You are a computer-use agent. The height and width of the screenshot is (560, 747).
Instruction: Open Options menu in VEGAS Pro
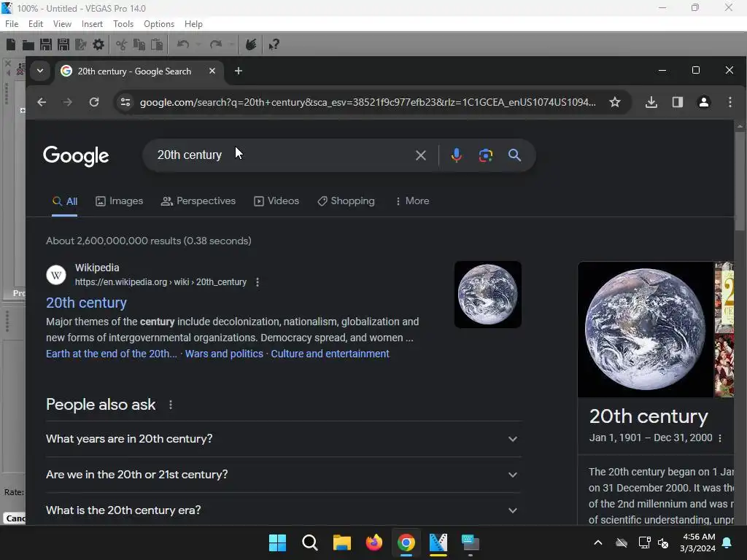159,24
